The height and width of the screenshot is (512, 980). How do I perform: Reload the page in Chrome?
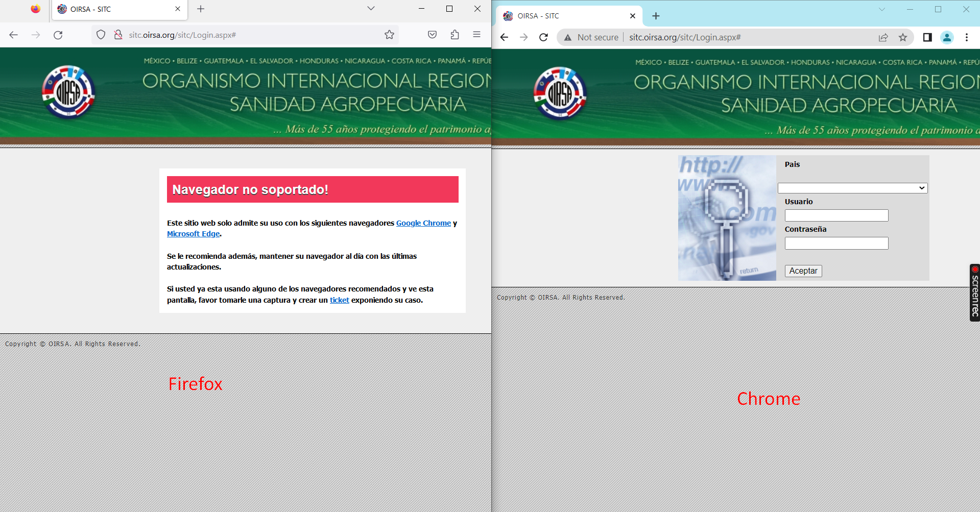point(543,37)
